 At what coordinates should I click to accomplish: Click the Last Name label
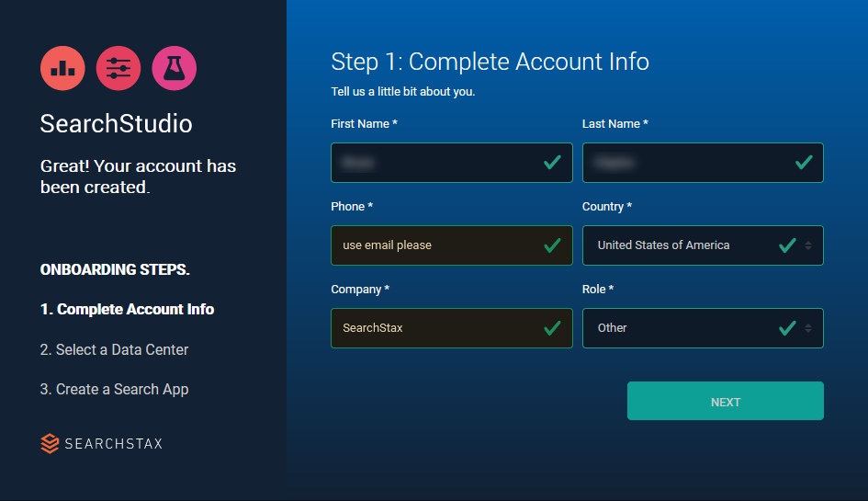tap(615, 124)
